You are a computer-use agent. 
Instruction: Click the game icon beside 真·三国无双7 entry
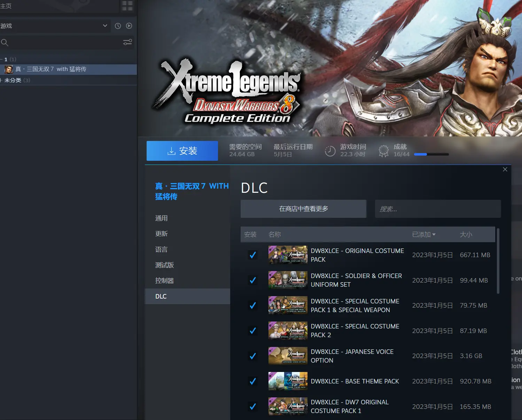pos(9,69)
